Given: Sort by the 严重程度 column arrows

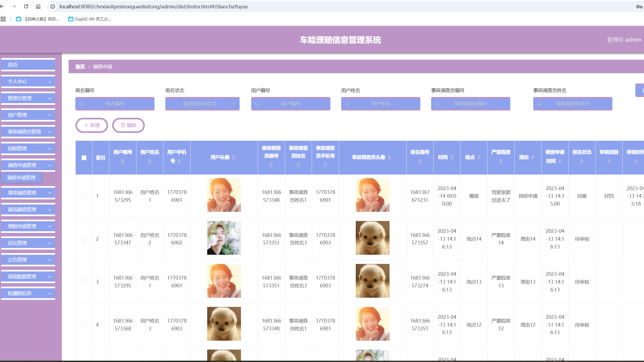Looking at the screenshot, I should point(501,161).
